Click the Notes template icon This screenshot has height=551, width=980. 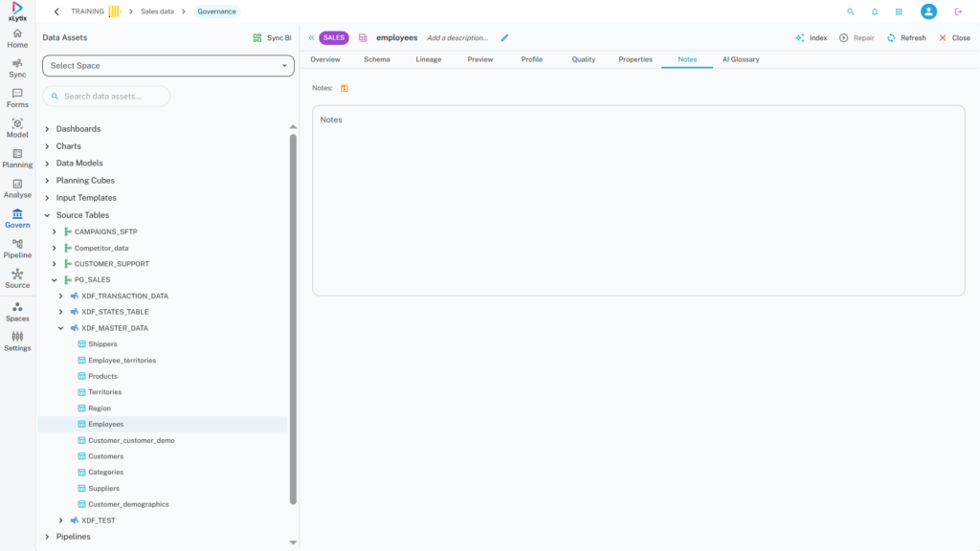click(x=345, y=88)
